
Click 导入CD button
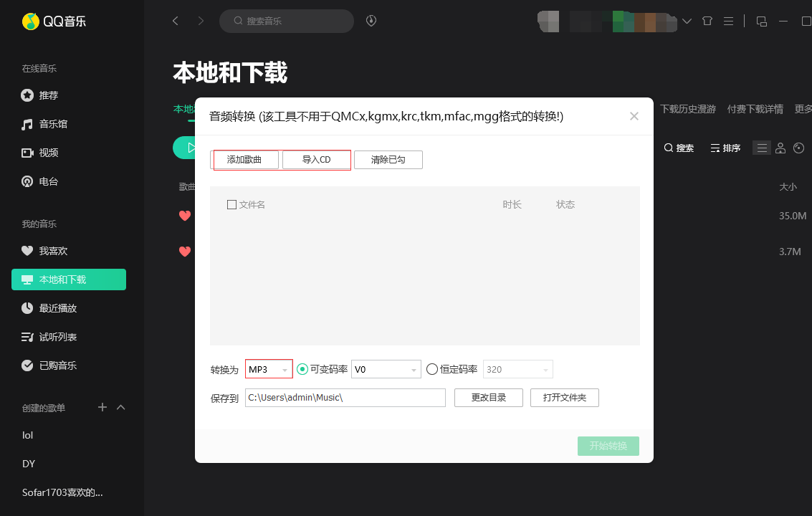(x=316, y=160)
